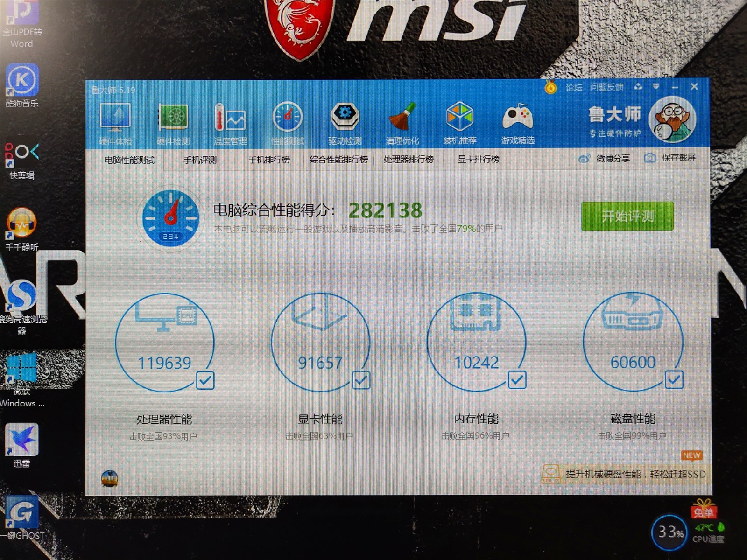The height and width of the screenshot is (560, 747).
Task: Open 温度管理 temperature management icon
Action: point(230,124)
